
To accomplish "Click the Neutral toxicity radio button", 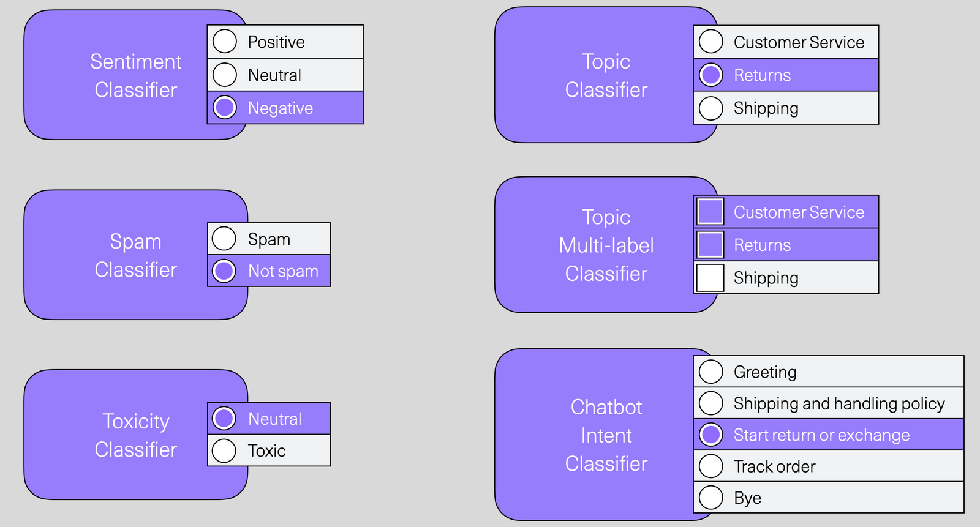I will pos(224,419).
